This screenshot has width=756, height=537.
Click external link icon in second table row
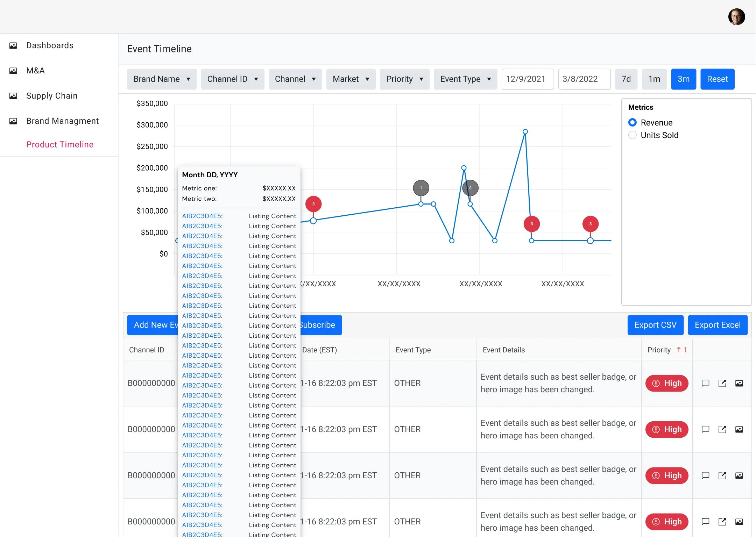point(722,429)
